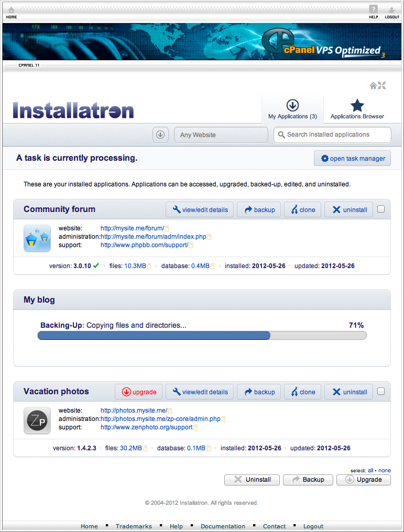Clone the Community forum application
Image resolution: width=404 pixels, height=532 pixels.
tap(302, 209)
